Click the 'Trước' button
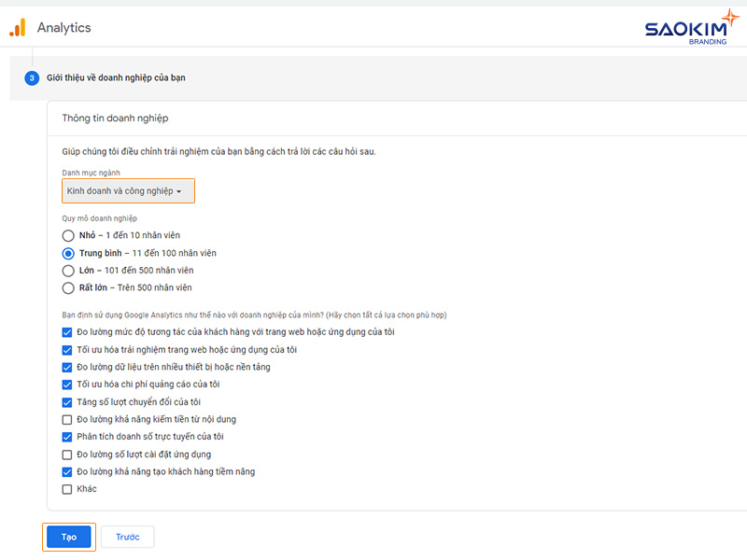 pyautogui.click(x=127, y=537)
